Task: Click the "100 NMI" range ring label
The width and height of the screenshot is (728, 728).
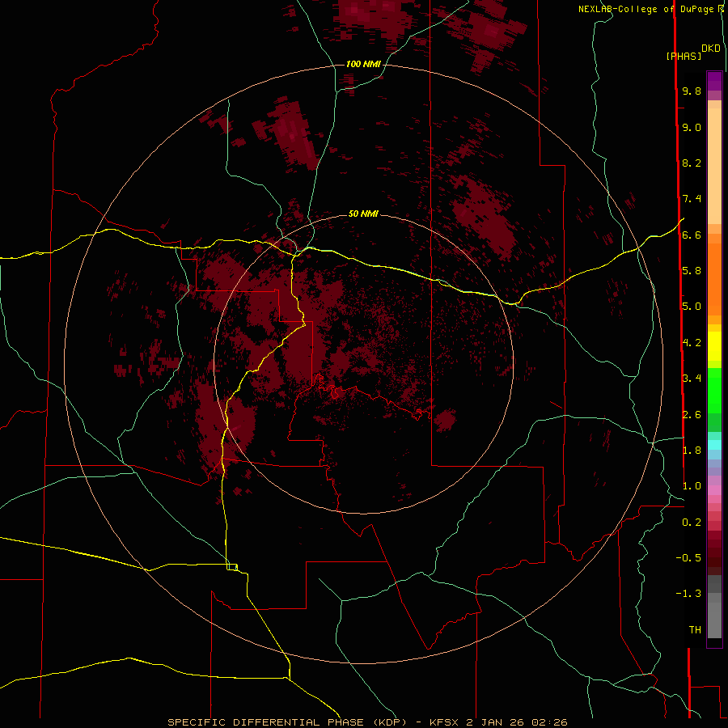Action: point(363,64)
